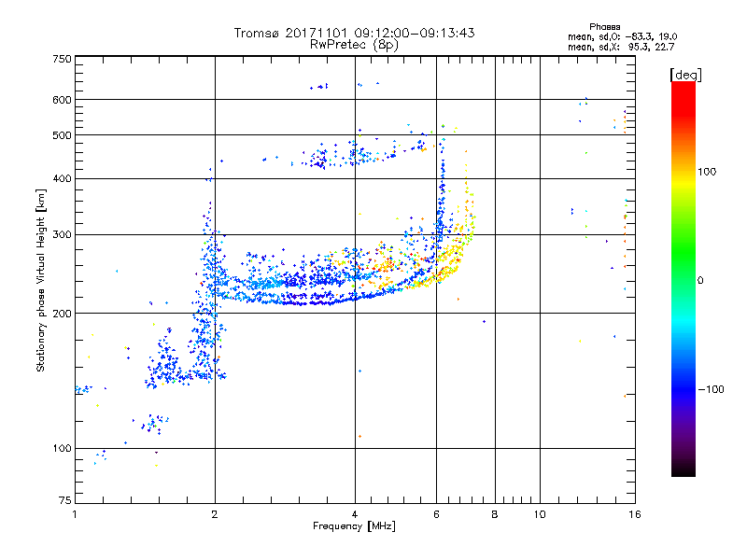Click the 'mean, sd,X: 95.3, 22.7' text
Viewport: 747px width, 560px height.
(x=621, y=47)
